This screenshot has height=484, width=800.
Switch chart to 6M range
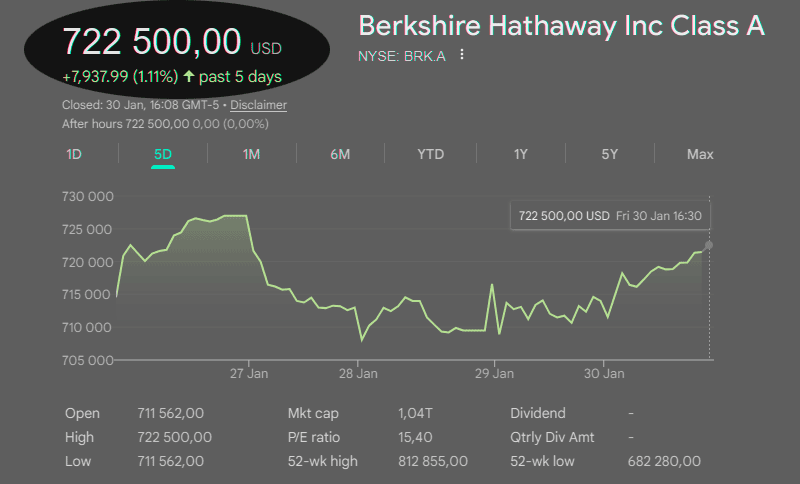click(340, 154)
